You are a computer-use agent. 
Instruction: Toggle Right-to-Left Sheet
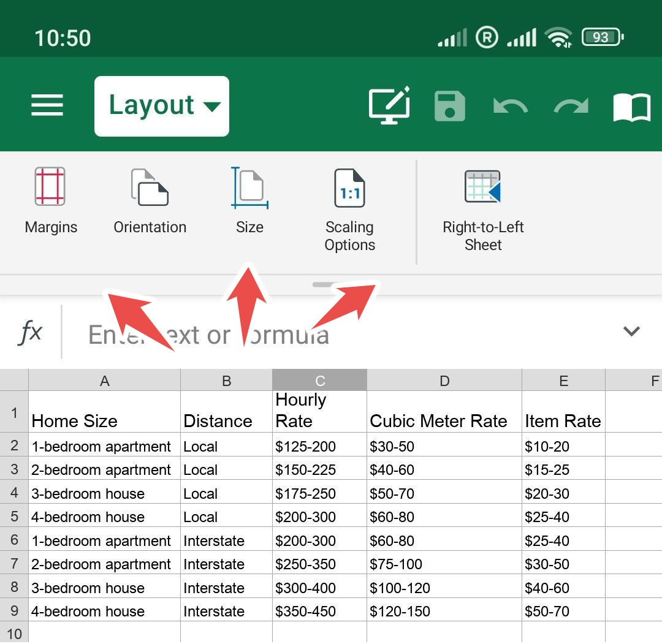[x=483, y=210]
